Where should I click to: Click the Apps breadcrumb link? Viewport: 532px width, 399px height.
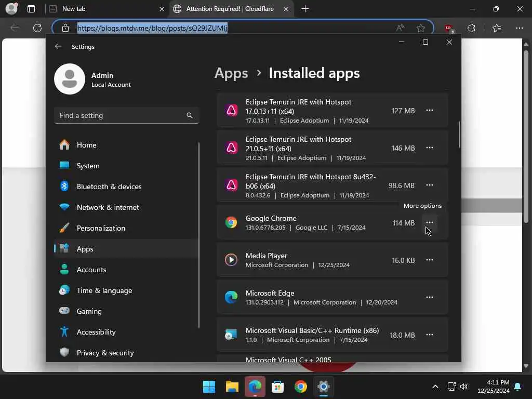(x=231, y=73)
